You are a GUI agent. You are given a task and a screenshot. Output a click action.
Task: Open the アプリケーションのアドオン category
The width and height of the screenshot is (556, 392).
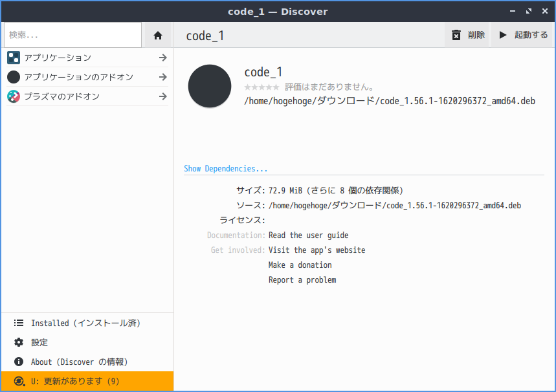click(x=87, y=77)
